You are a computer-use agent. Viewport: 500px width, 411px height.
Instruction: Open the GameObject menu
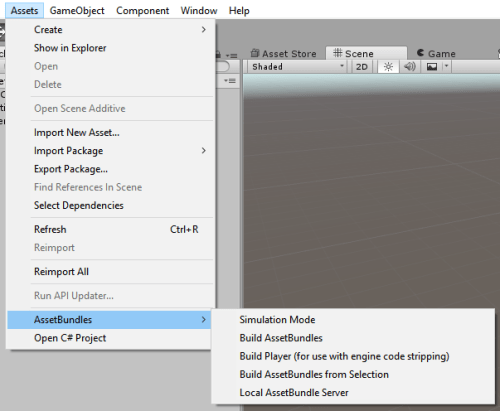tap(77, 11)
